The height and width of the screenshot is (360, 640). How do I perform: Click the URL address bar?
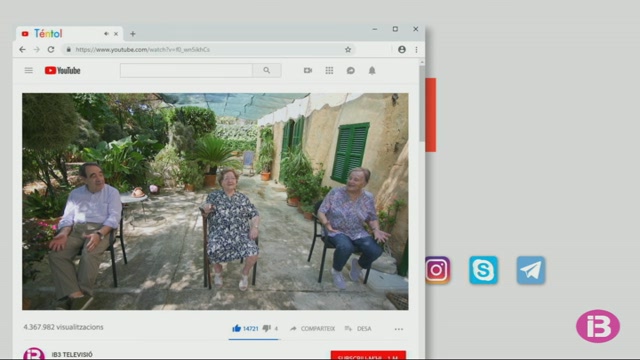(208, 49)
